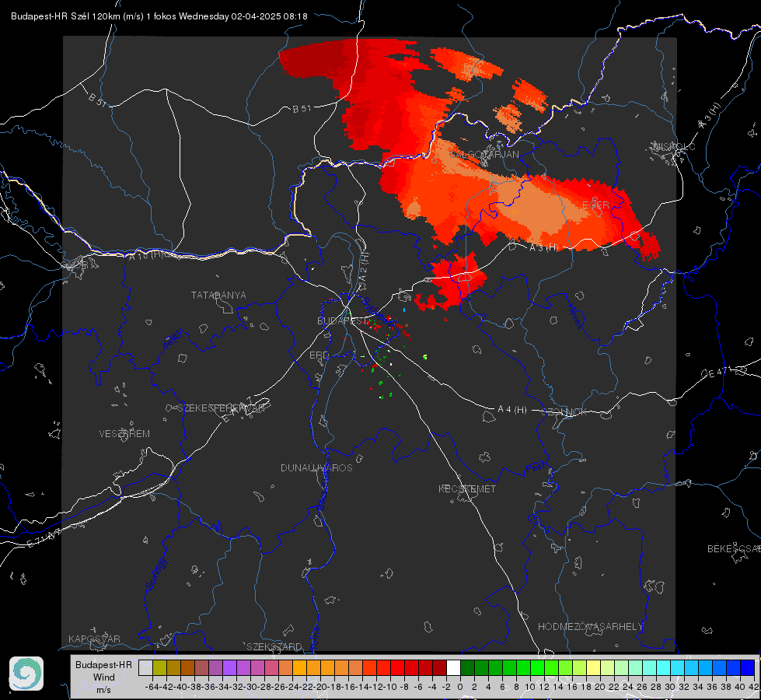This screenshot has width=761, height=700.
Task: Pick the dark red swatch between -4 and -2
Action: point(439,668)
